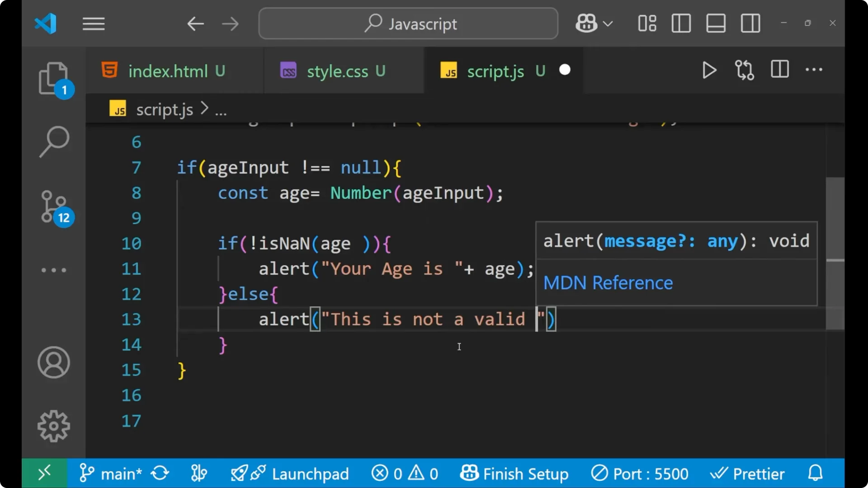Open the MDN Reference link
Viewport: 868px width, 488px height.
608,282
